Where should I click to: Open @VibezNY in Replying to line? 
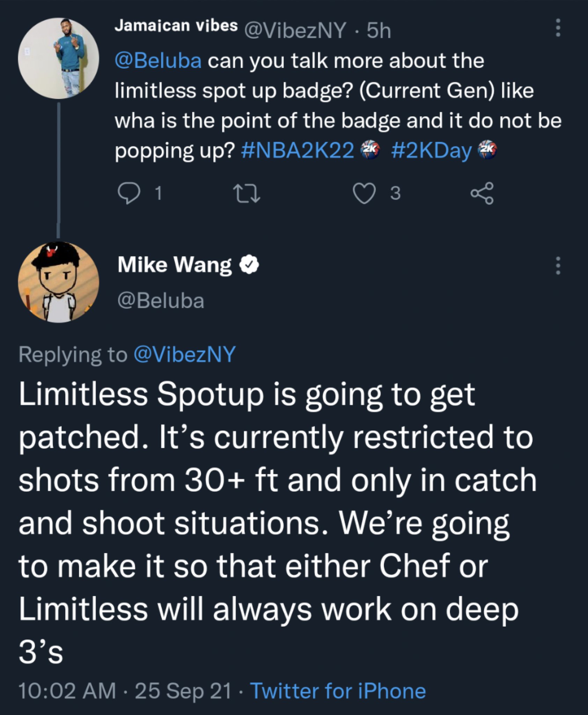(x=184, y=355)
